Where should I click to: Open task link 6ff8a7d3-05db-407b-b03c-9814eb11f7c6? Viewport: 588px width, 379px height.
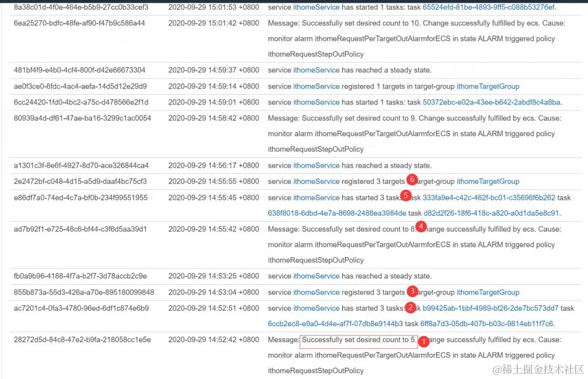(486, 323)
